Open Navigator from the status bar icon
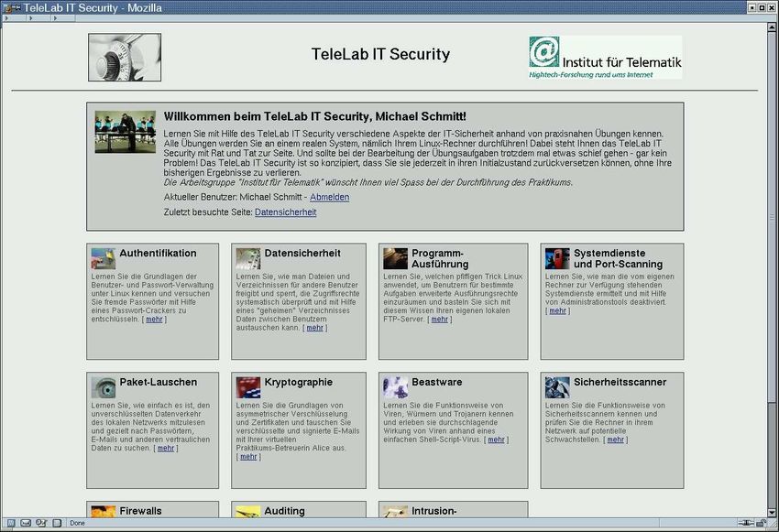 [x=11, y=523]
